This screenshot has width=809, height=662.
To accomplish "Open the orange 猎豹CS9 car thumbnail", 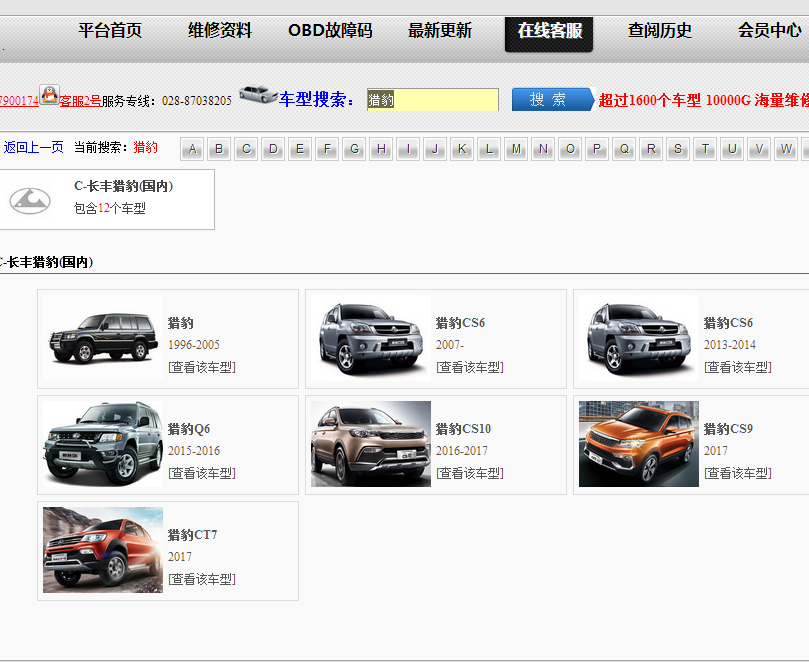I will click(x=639, y=444).
